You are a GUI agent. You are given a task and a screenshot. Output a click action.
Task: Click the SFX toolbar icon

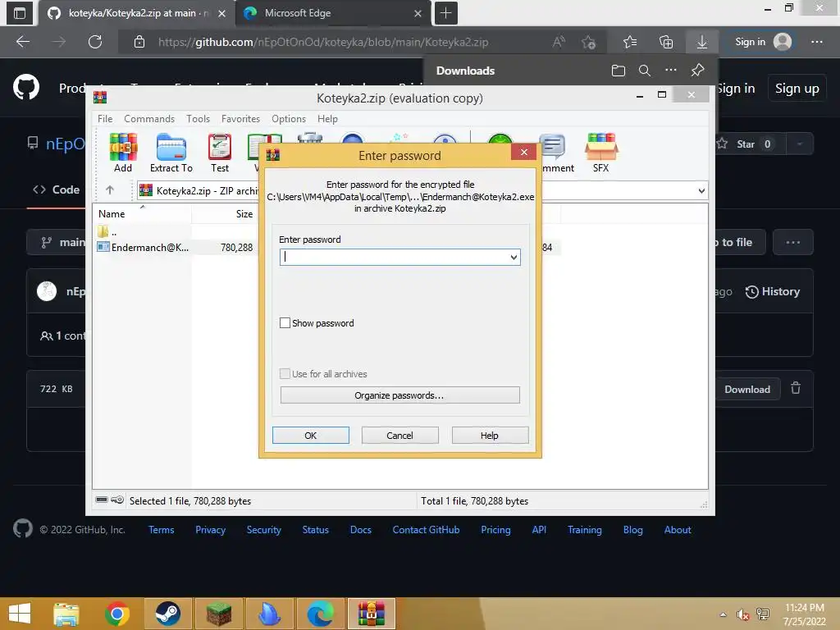click(600, 153)
